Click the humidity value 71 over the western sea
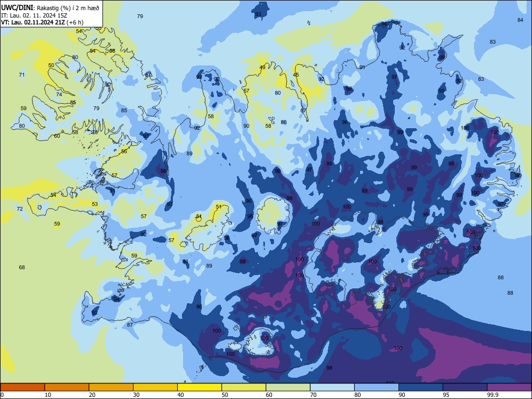532x399 pixels. pyautogui.click(x=22, y=74)
